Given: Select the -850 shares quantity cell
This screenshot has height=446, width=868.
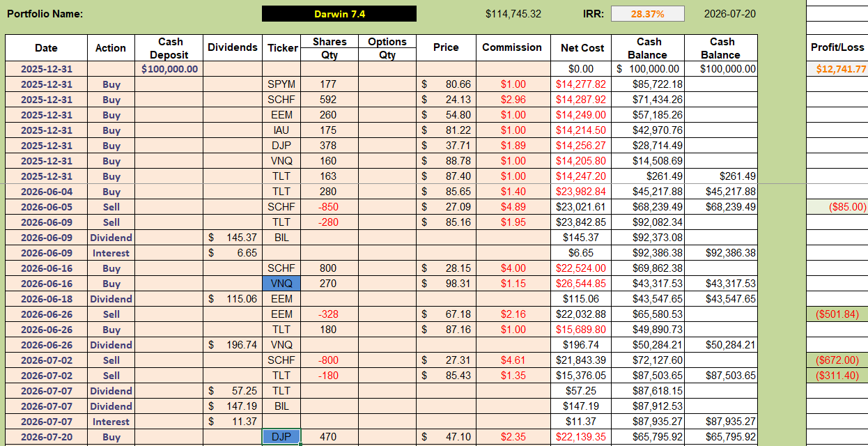Looking at the screenshot, I should pyautogui.click(x=327, y=207).
